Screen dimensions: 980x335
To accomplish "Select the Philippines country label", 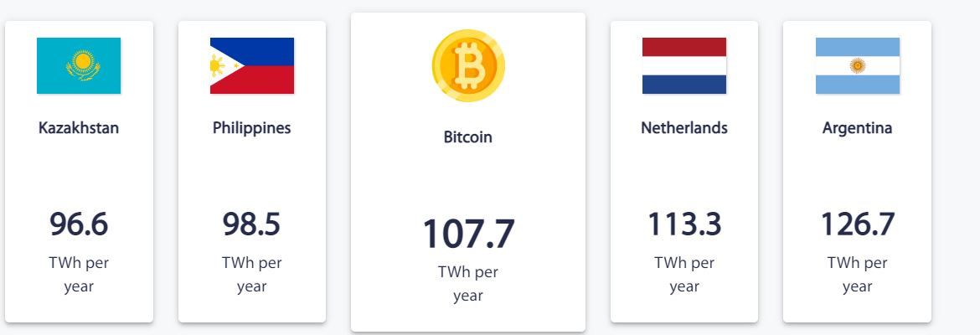I will pyautogui.click(x=251, y=128).
